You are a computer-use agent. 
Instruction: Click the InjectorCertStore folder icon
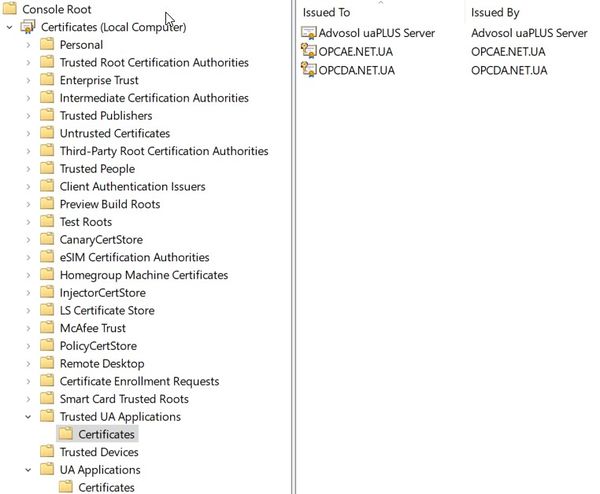click(x=47, y=292)
